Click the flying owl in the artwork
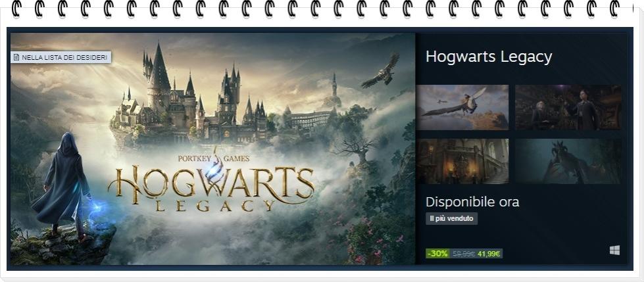 (x=382, y=70)
